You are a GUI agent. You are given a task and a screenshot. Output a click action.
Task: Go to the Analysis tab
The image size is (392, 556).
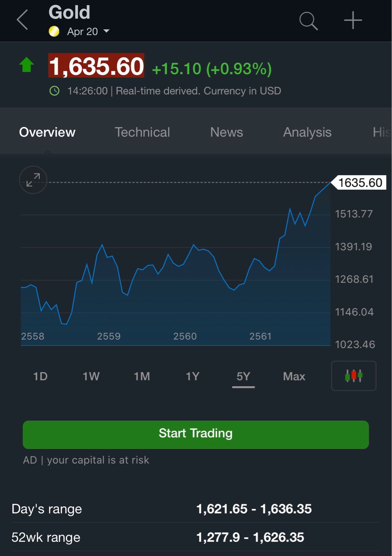pos(307,132)
